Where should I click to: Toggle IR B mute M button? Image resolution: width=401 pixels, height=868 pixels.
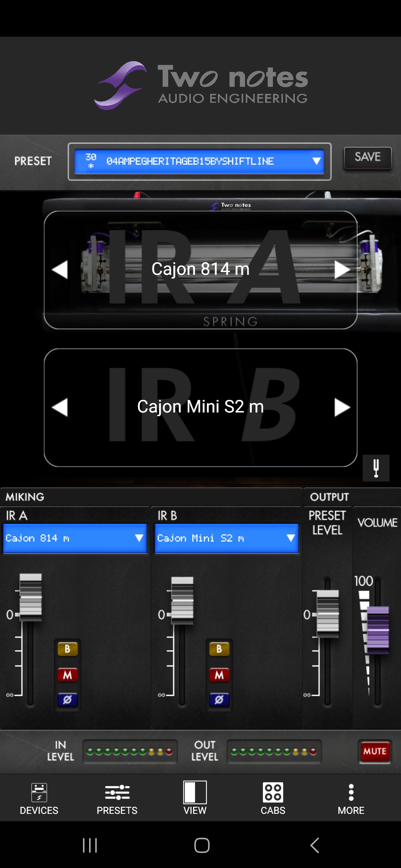(219, 675)
